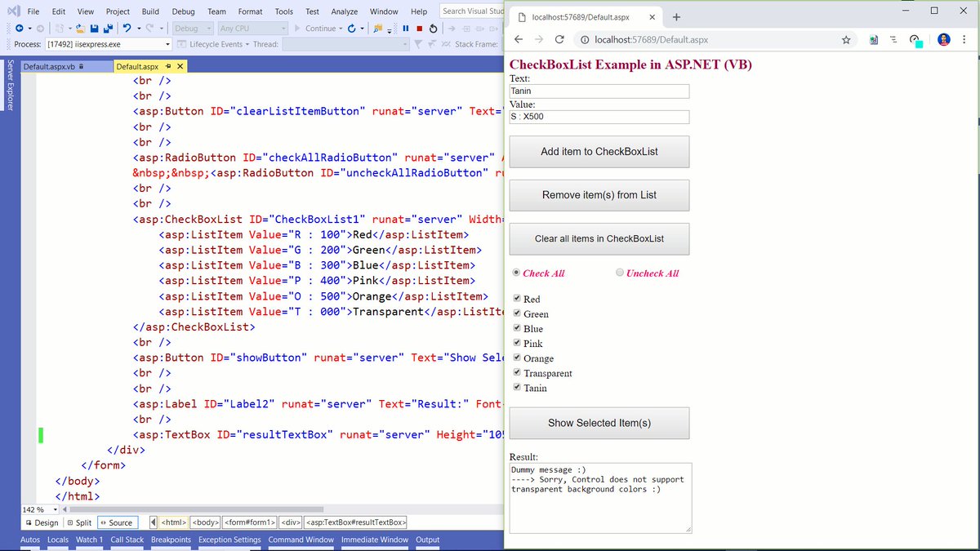Click the Text input field containing Tanin
The image size is (980, 551).
pyautogui.click(x=599, y=91)
